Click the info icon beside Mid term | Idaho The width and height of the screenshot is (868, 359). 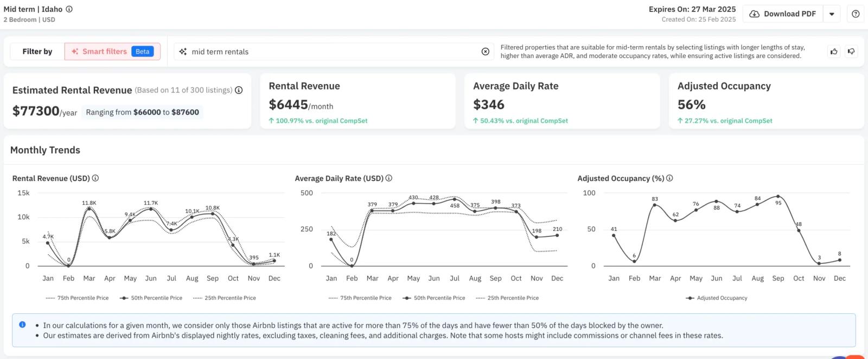point(69,9)
